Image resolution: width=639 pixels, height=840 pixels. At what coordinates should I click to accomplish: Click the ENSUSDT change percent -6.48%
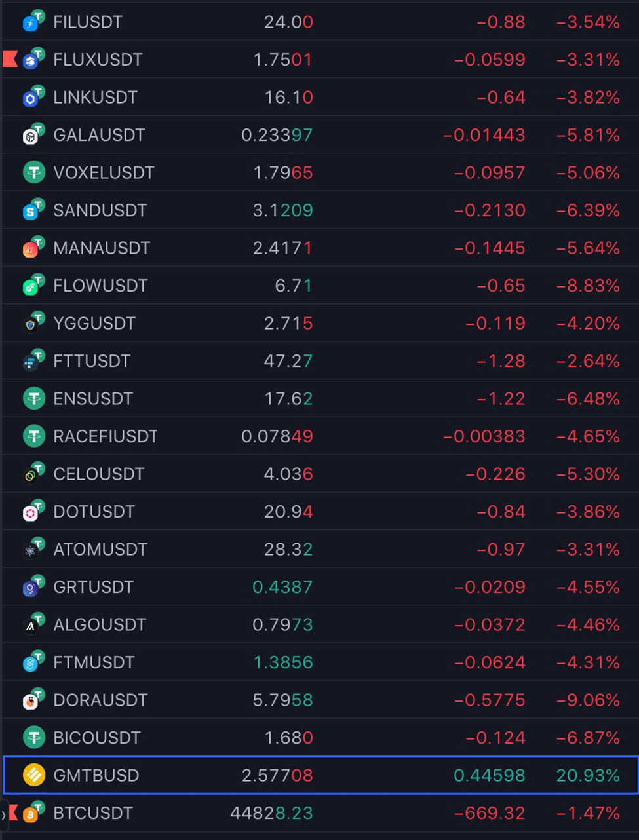(x=588, y=398)
